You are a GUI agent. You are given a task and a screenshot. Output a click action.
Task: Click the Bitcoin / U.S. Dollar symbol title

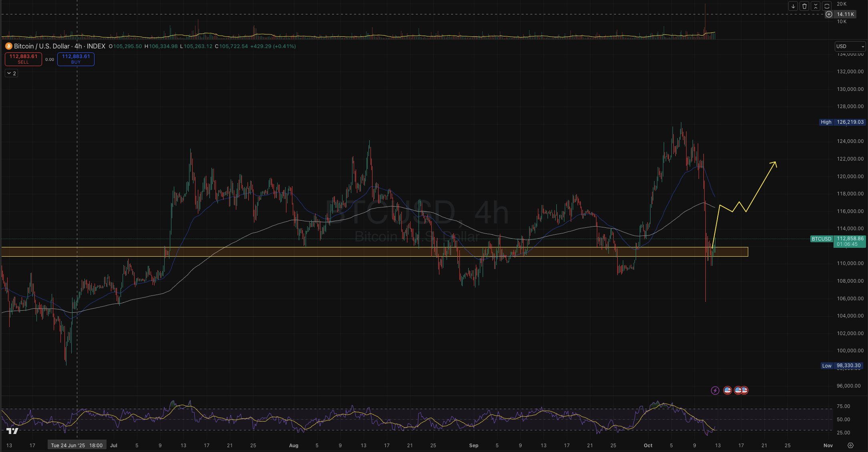click(x=42, y=46)
